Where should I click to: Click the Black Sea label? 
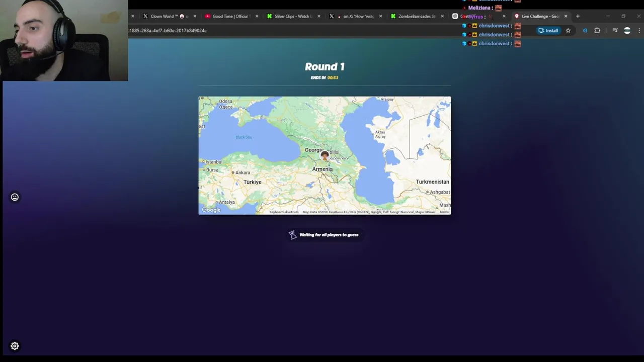[x=244, y=137]
